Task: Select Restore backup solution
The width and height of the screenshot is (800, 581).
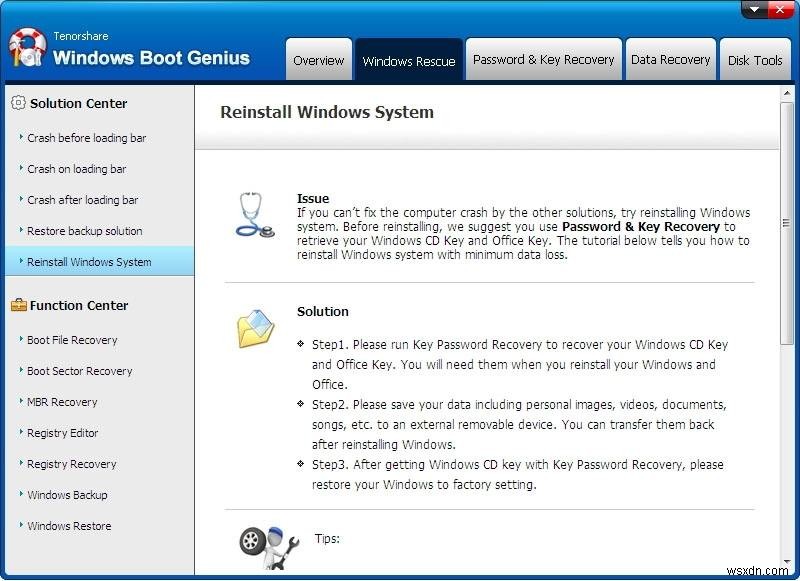Action: (x=77, y=231)
